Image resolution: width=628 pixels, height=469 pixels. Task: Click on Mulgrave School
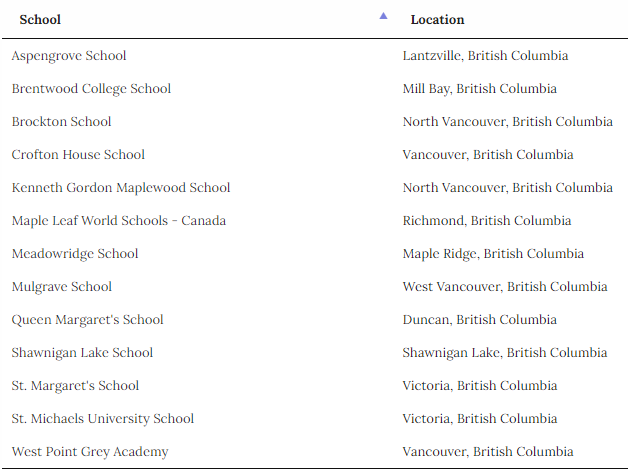point(62,287)
